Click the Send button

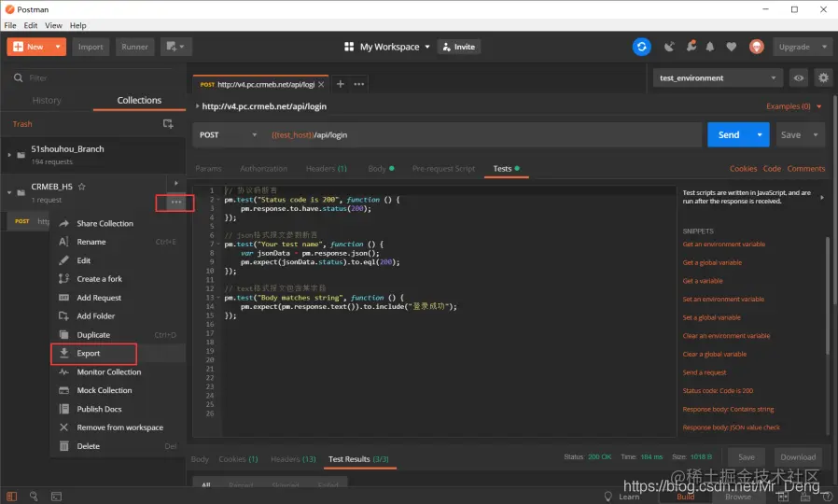click(x=729, y=135)
